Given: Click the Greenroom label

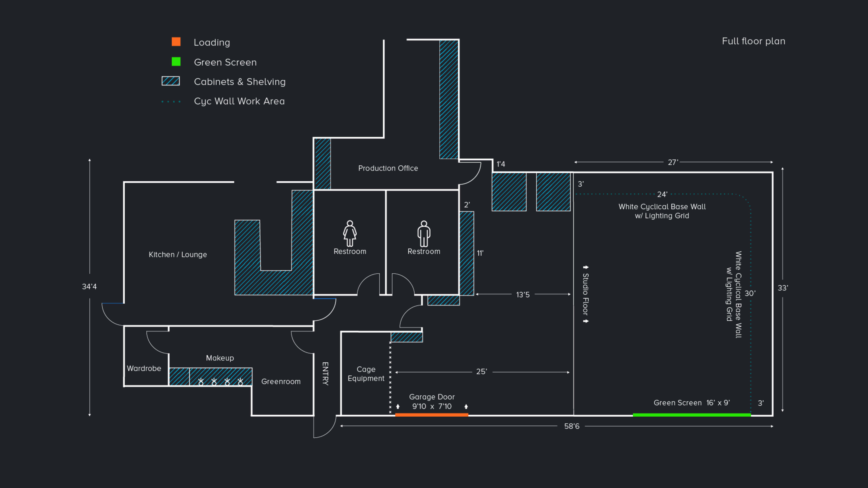Looking at the screenshot, I should pos(281,382).
